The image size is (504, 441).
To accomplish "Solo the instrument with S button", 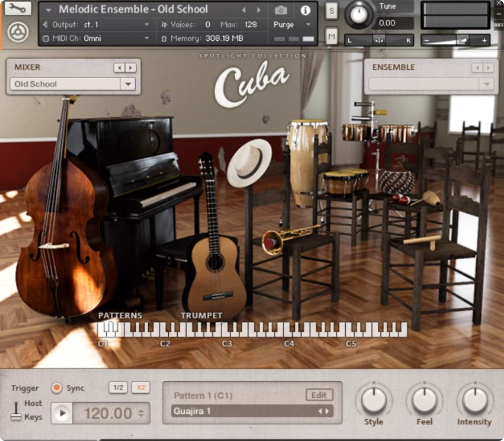I will 331,11.
